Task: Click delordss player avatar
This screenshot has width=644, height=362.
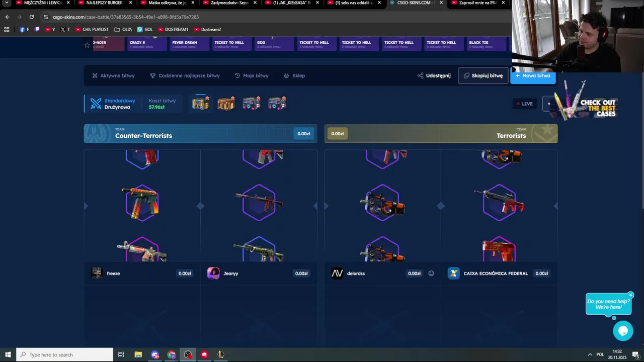Action: [337, 273]
